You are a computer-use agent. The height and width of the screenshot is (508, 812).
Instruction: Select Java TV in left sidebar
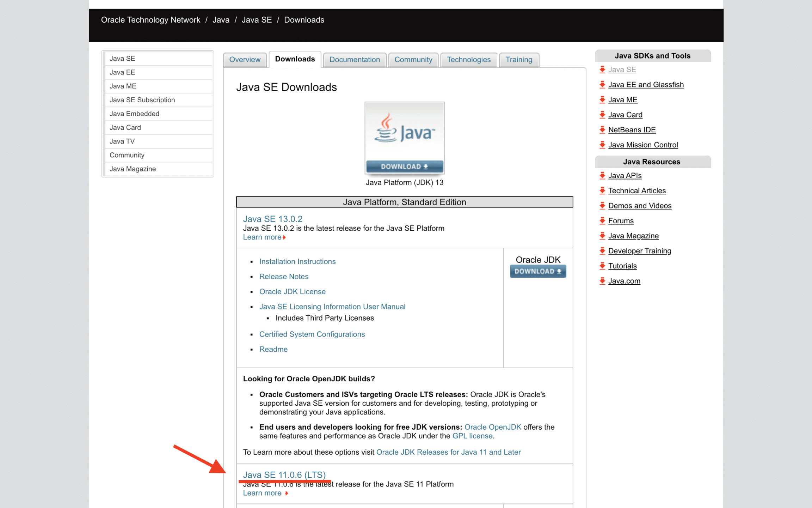(x=158, y=141)
